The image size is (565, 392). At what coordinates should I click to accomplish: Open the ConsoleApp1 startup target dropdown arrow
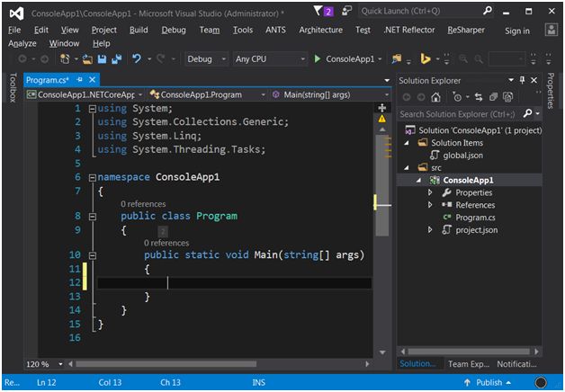[380, 59]
